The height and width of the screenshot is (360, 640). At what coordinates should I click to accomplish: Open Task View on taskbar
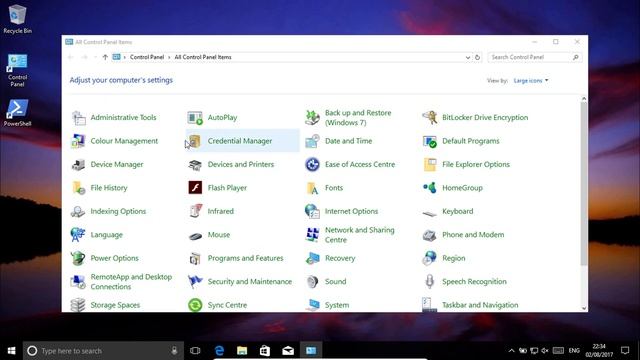(195, 351)
